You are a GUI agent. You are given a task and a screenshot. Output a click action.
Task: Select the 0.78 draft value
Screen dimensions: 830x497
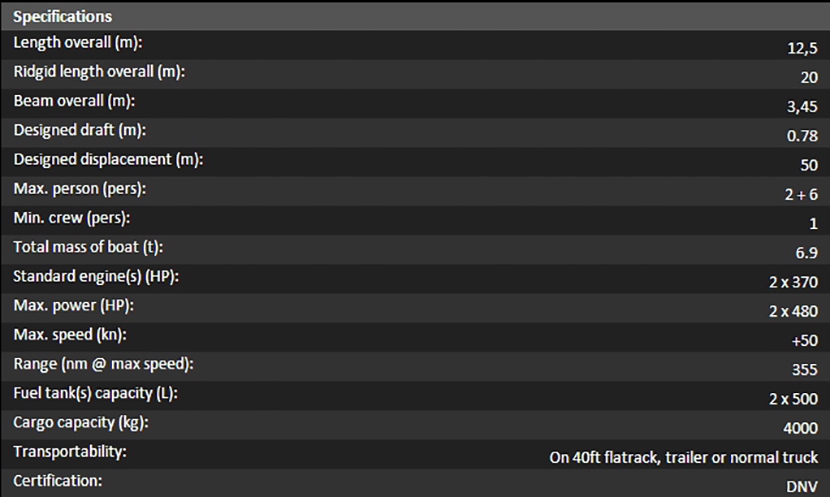pyautogui.click(x=802, y=135)
